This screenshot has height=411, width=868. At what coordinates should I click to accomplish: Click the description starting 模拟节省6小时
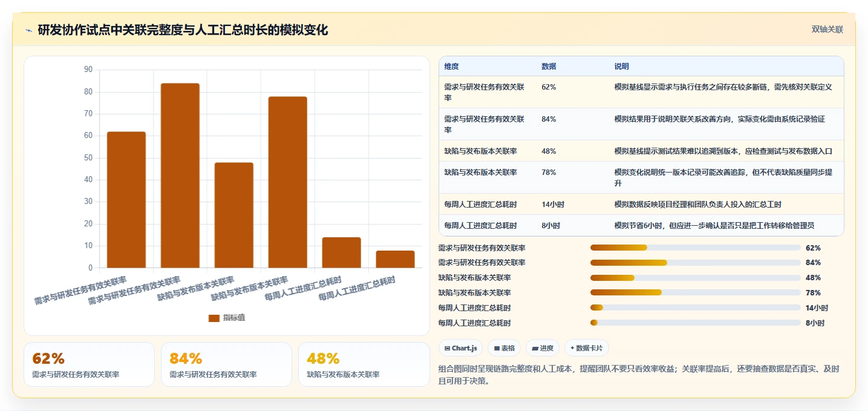point(714,226)
